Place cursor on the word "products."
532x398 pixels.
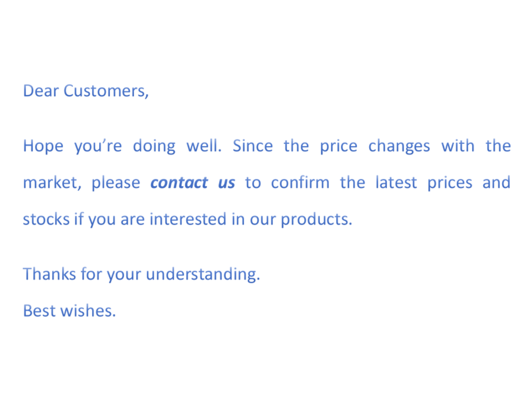316,220
